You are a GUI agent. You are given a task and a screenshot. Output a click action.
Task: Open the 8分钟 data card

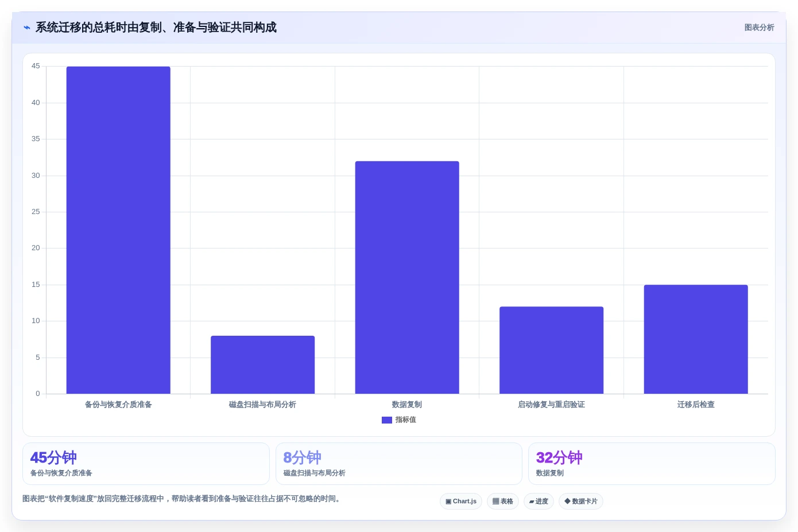coord(399,464)
